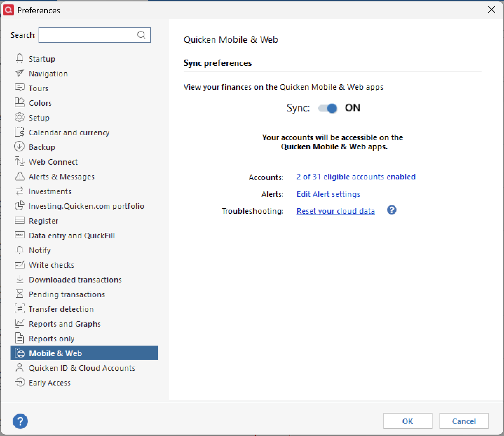
Task: Click the Mobile & Web device icon
Action: pos(20,353)
